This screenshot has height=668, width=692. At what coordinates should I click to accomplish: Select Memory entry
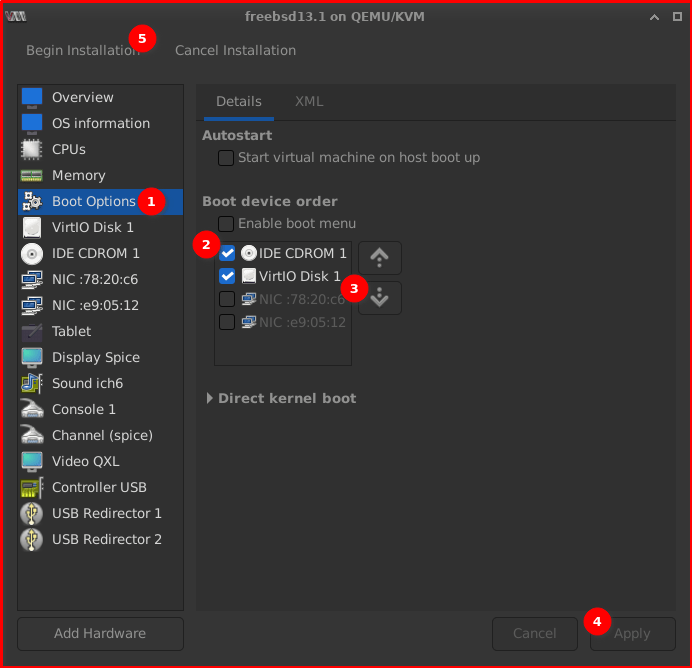pos(101,176)
